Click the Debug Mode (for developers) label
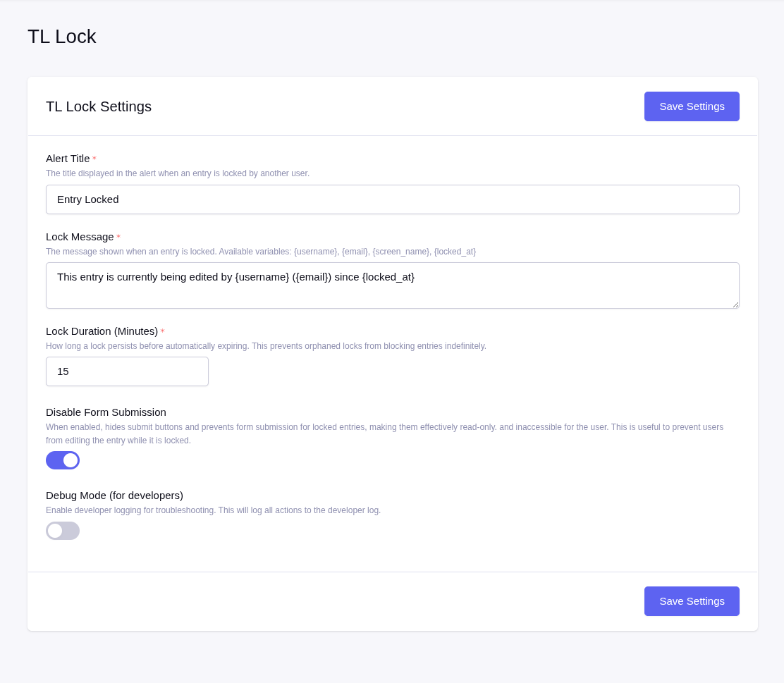The height and width of the screenshot is (683, 784). pos(114,496)
